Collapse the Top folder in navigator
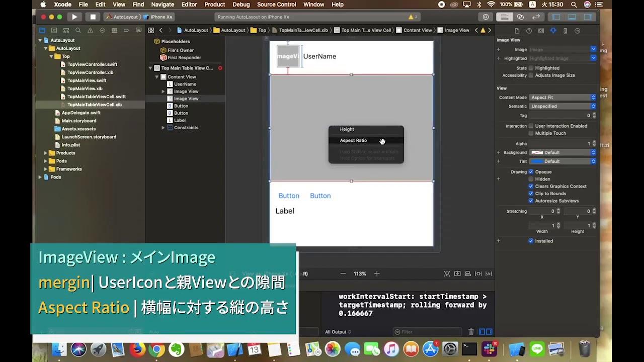The image size is (644, 362). 51,56
